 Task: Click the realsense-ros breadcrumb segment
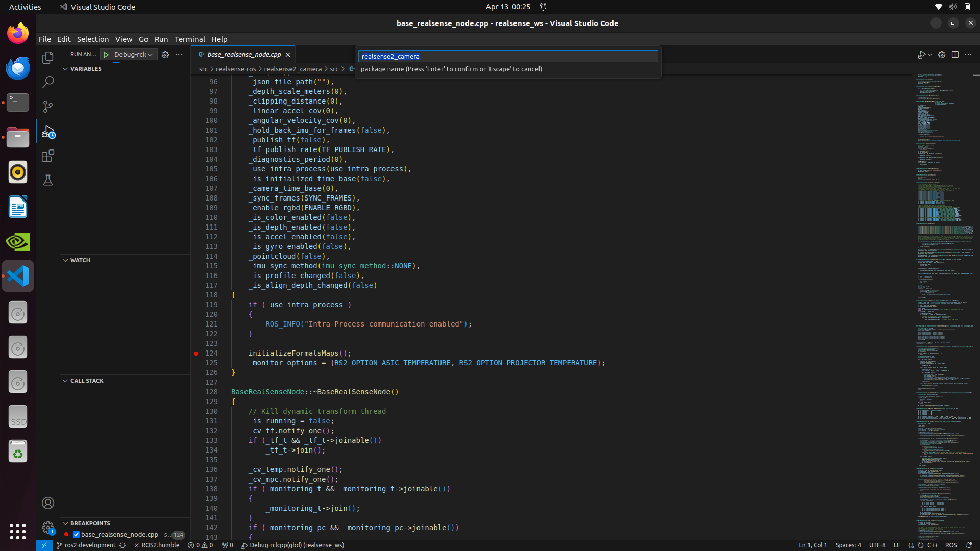point(236,69)
